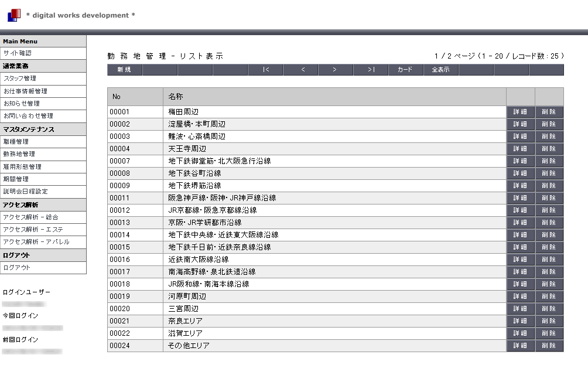
Task: Delete the 淀屋橋・本町周辺 record
Action: point(549,124)
